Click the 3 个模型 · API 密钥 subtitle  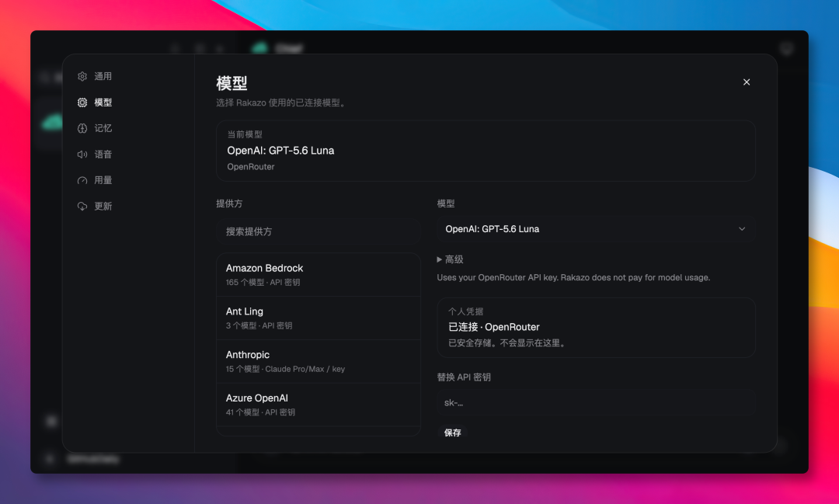tap(259, 326)
